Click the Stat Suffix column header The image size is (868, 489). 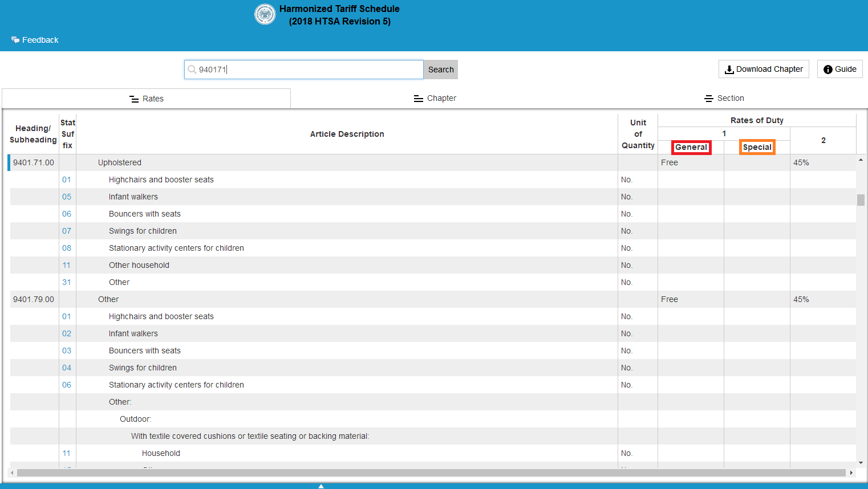coord(68,134)
